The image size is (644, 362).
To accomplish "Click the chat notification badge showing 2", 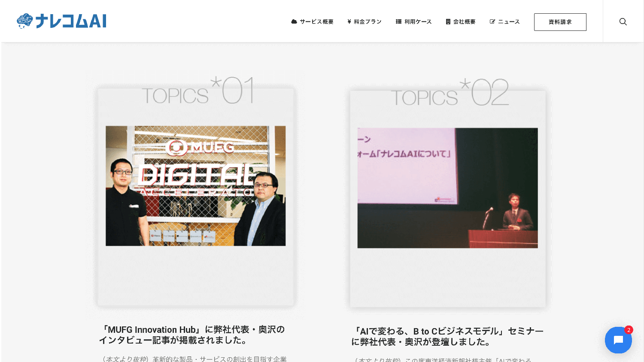I will coord(629,330).
